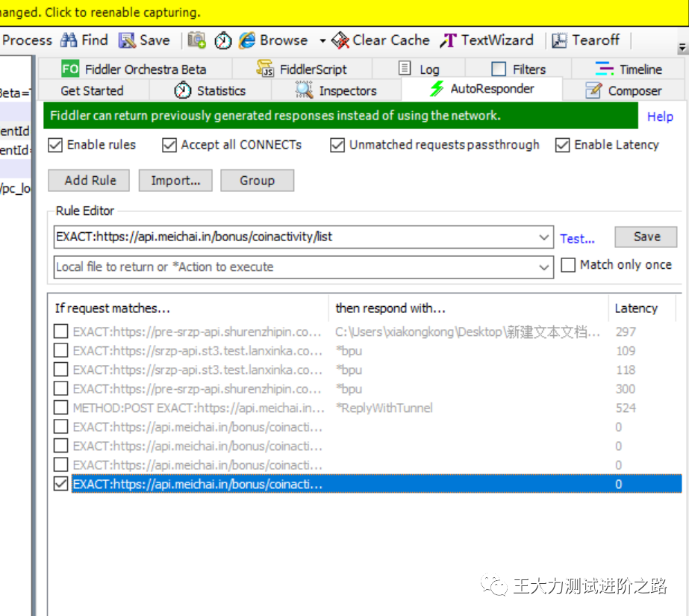The image size is (689, 616).
Task: Switch to the Inspectors tab
Action: coord(336,90)
